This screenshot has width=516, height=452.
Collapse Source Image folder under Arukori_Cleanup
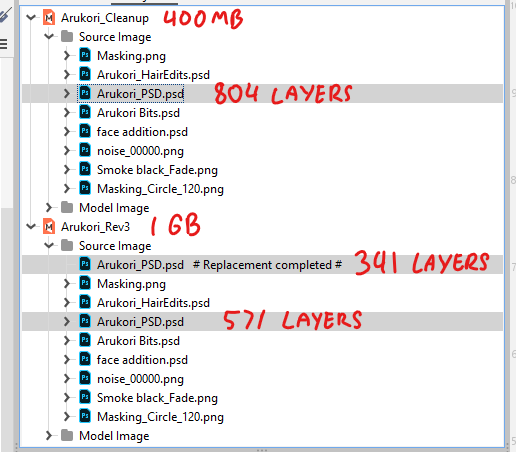[x=49, y=36]
